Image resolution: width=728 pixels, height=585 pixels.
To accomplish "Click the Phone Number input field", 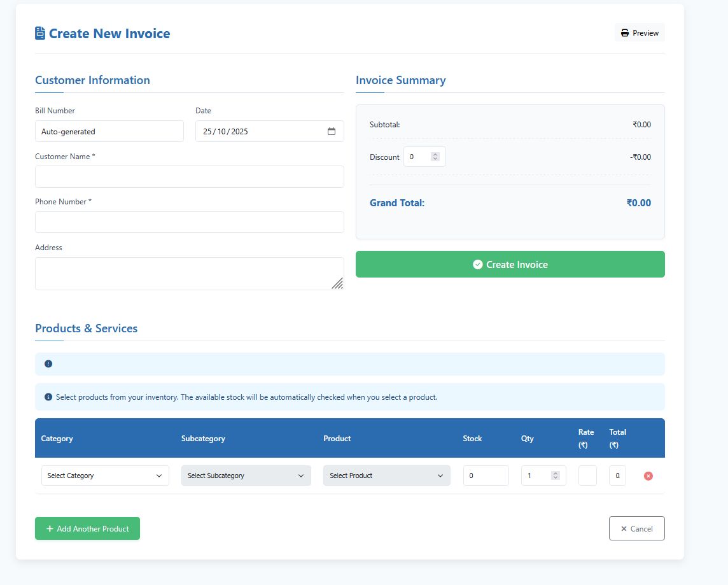I will coord(189,222).
